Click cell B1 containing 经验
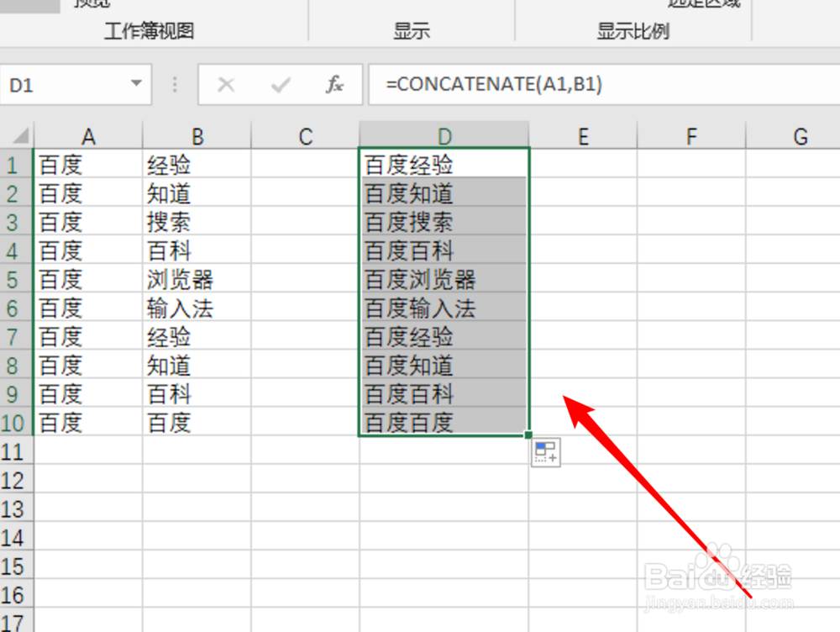840x632 pixels. click(197, 165)
